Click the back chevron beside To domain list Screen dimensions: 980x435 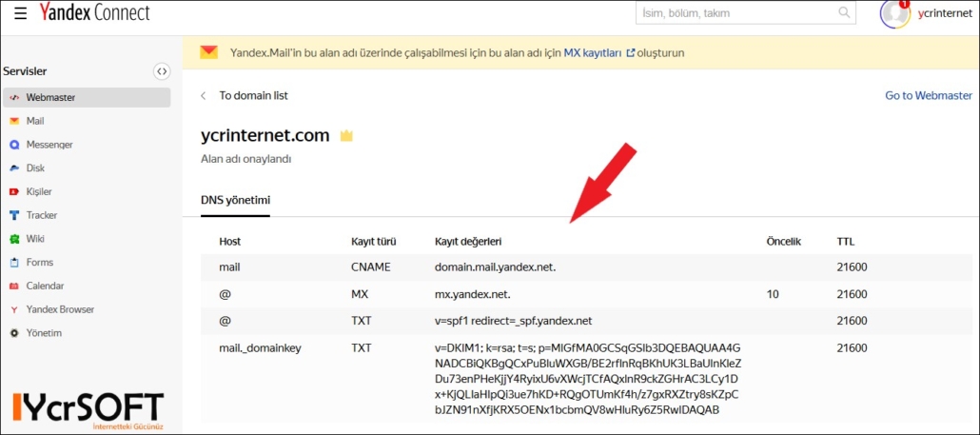click(x=203, y=95)
